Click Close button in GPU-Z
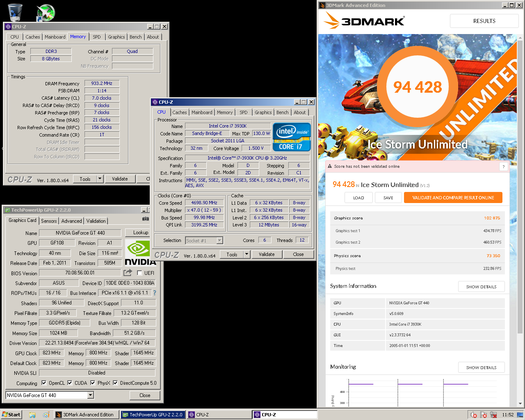 point(145,395)
